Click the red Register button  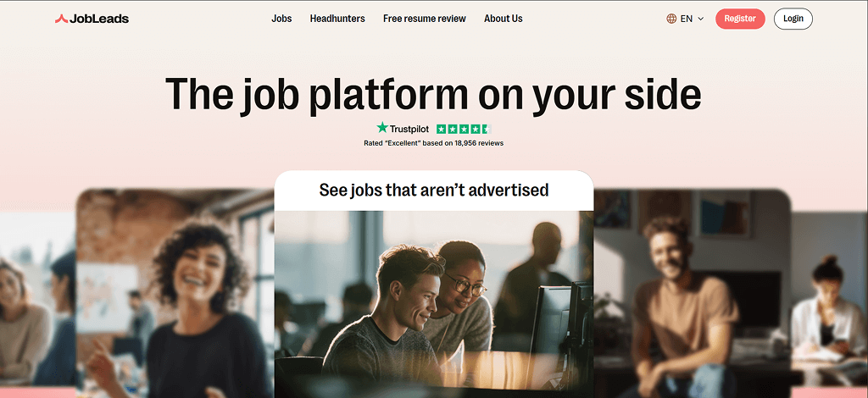[x=740, y=19]
